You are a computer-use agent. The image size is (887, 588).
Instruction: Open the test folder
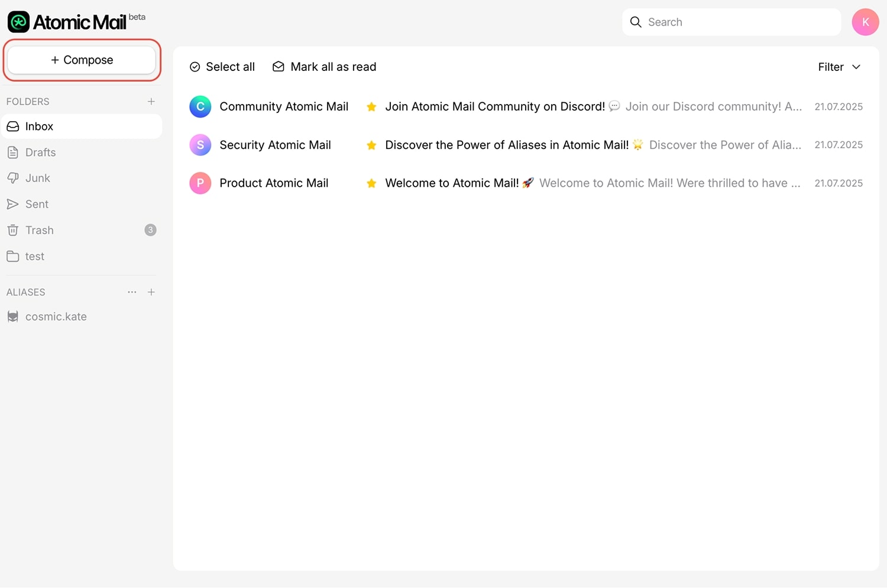pos(82,256)
